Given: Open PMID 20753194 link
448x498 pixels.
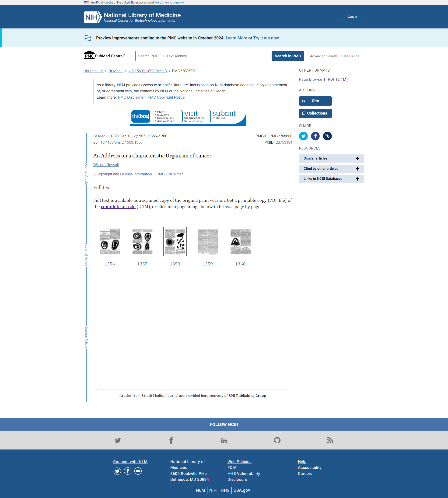Looking at the screenshot, I should [x=284, y=143].
